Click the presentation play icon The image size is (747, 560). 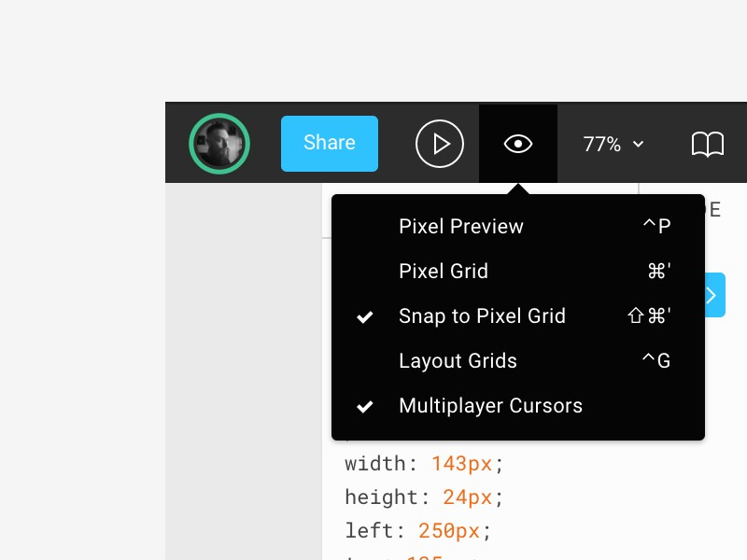pos(439,144)
